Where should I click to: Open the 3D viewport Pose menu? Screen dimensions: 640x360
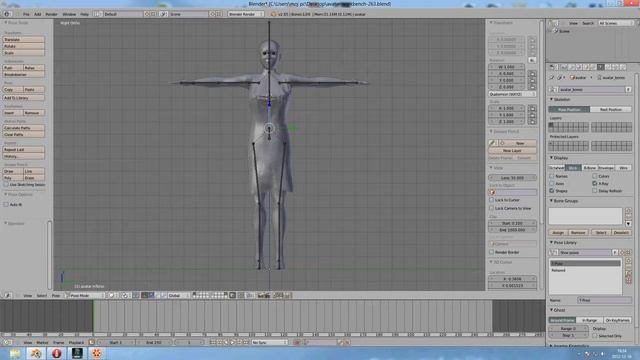click(x=56, y=296)
